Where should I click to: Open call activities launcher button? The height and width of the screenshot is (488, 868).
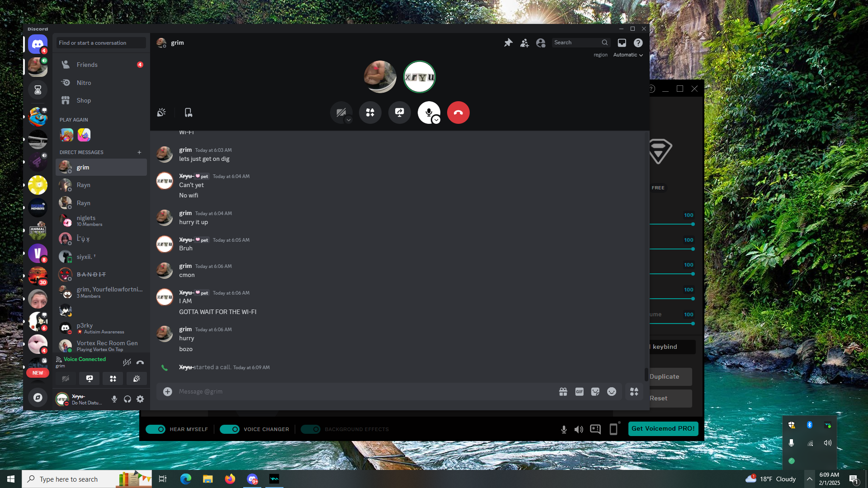[x=370, y=113]
